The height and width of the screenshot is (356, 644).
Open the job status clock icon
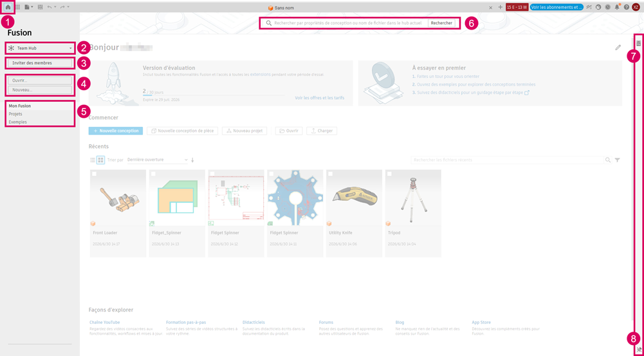click(608, 7)
